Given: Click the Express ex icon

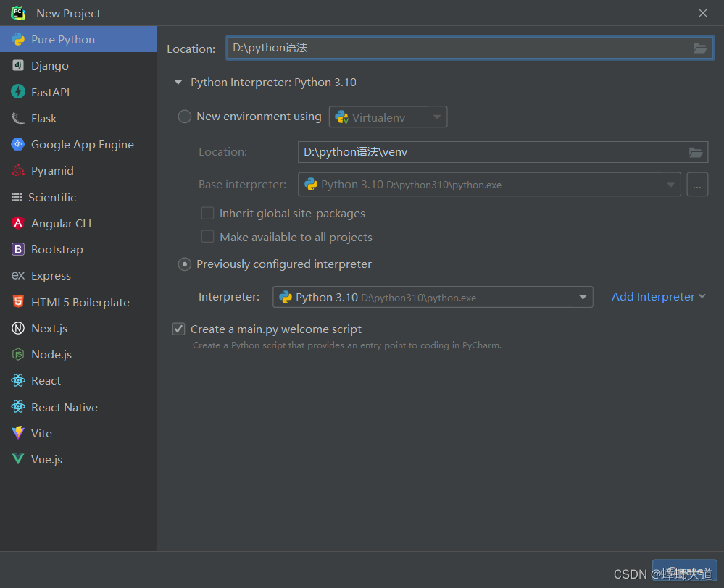Looking at the screenshot, I should point(18,276).
